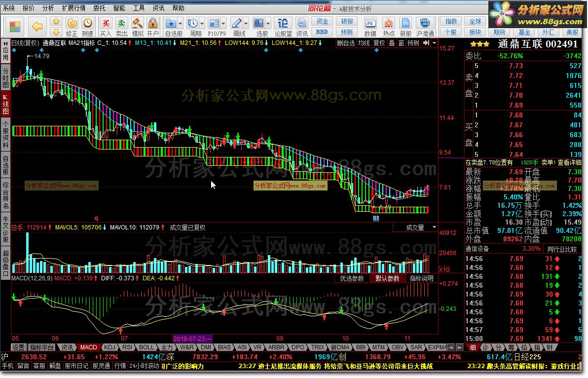Click the yellow up arrow button
588x378 pixels.
[56, 21]
